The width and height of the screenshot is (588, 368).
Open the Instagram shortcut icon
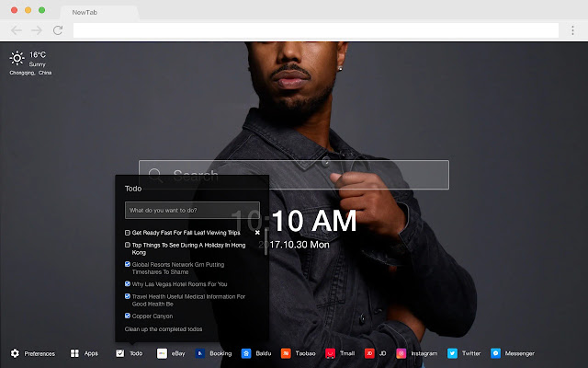[401, 353]
